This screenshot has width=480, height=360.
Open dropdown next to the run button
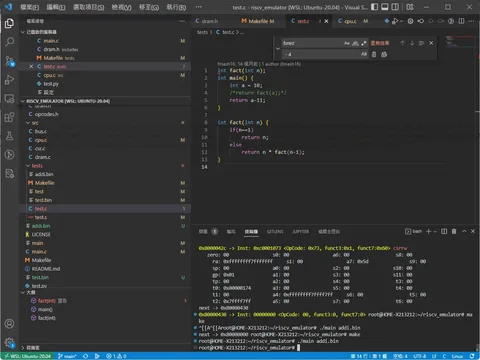pyautogui.click(x=401, y=21)
